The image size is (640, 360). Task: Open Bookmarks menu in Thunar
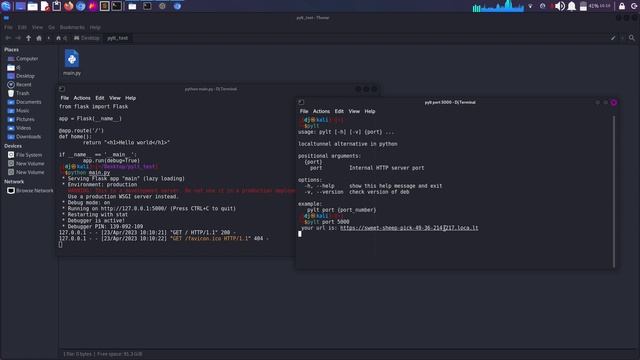(72, 27)
